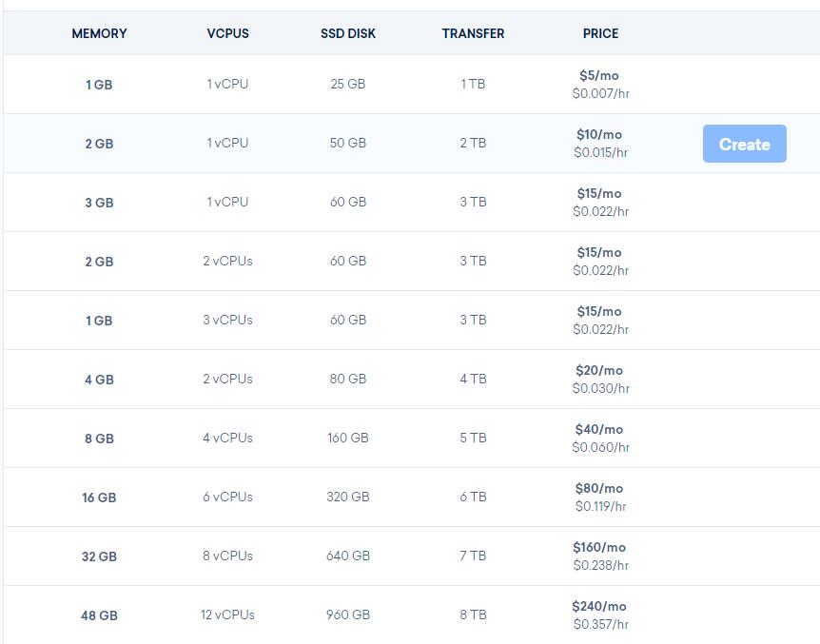Click the TRANSFER column header
The image size is (820, 644).
pos(473,33)
